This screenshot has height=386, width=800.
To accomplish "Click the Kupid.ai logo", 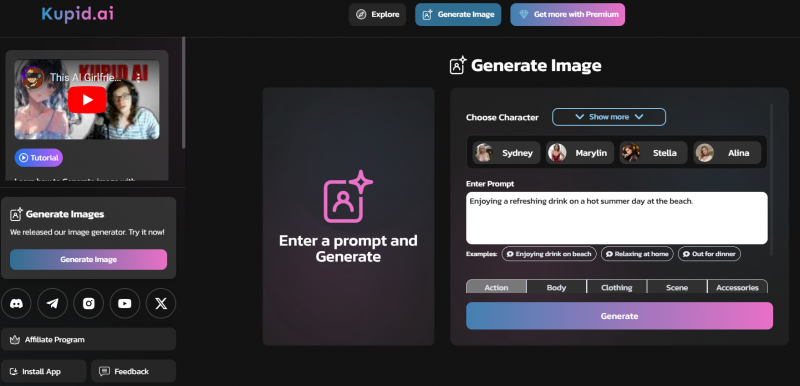I will coord(78,14).
